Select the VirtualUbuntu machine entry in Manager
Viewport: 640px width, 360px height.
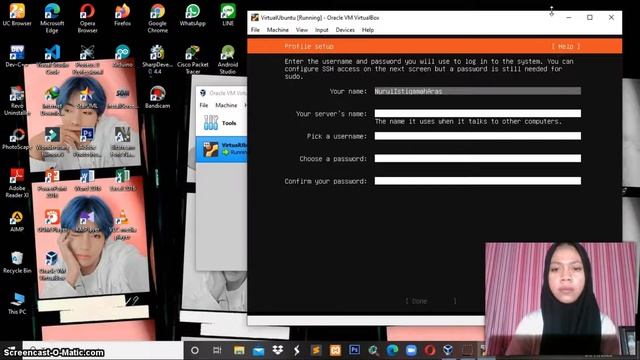pyautogui.click(x=221, y=149)
